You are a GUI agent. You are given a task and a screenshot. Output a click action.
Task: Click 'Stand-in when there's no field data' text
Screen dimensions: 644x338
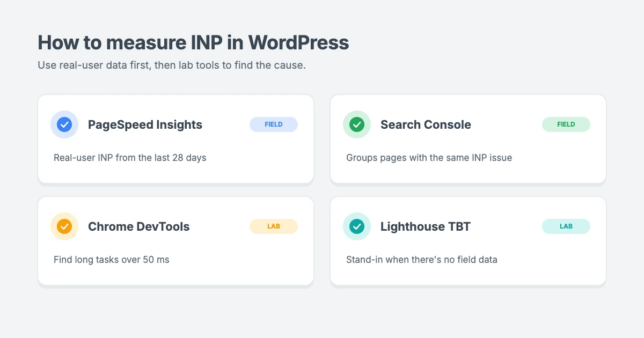pos(421,260)
